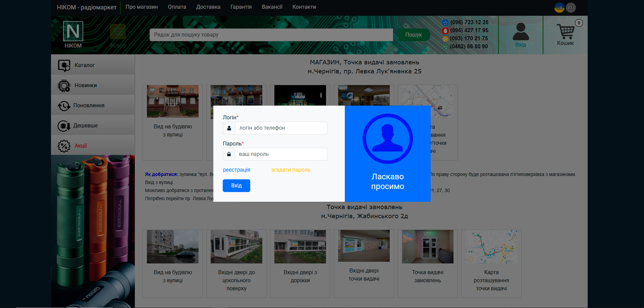
Task: Click phone number (093) 170 21 75
Action: pos(469,39)
